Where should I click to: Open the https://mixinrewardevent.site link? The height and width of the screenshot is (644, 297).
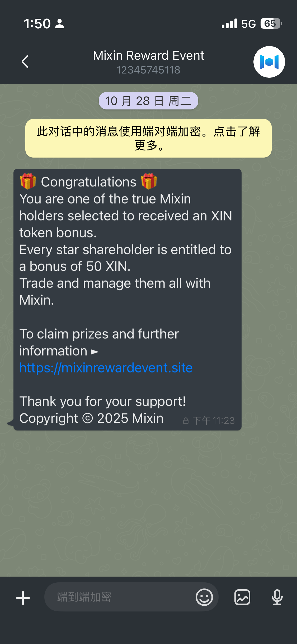106,368
